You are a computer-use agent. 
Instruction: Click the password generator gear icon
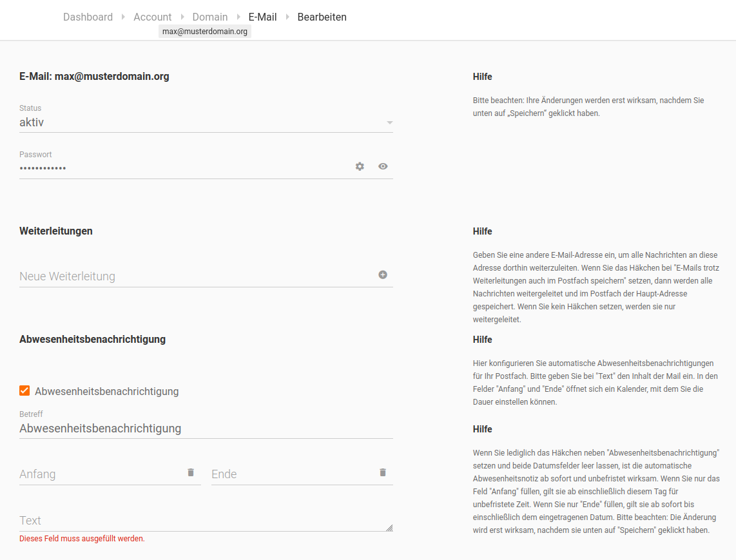[360, 166]
